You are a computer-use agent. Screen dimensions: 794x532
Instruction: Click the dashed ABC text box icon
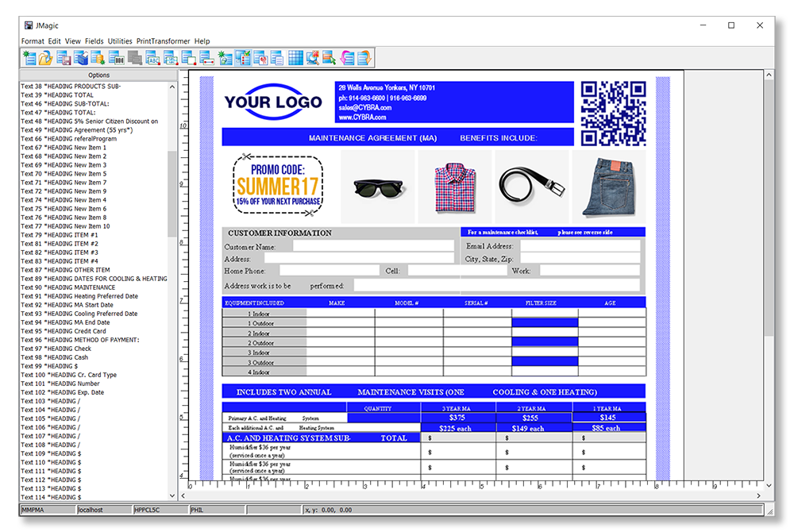171,59
